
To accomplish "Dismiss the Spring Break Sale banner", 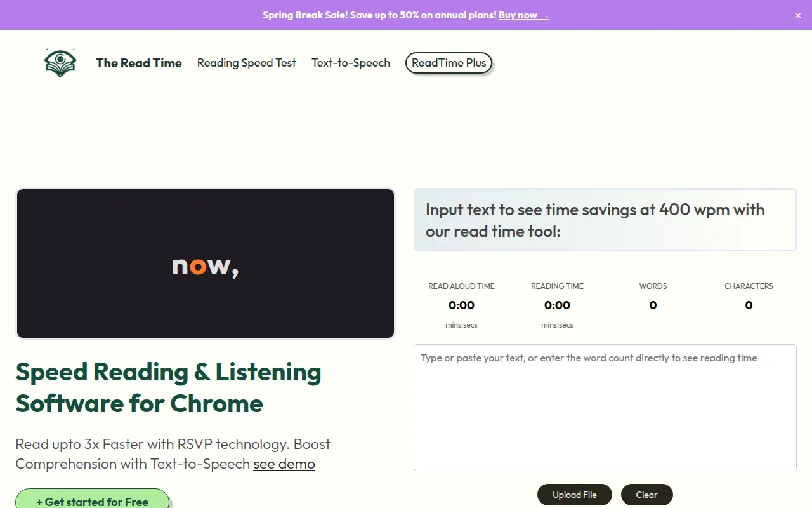I will (x=798, y=15).
